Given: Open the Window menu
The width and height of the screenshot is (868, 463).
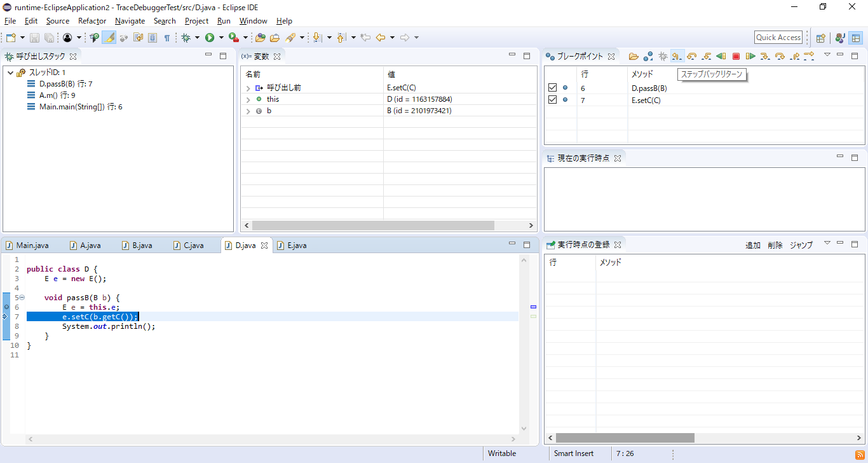Looking at the screenshot, I should [253, 21].
